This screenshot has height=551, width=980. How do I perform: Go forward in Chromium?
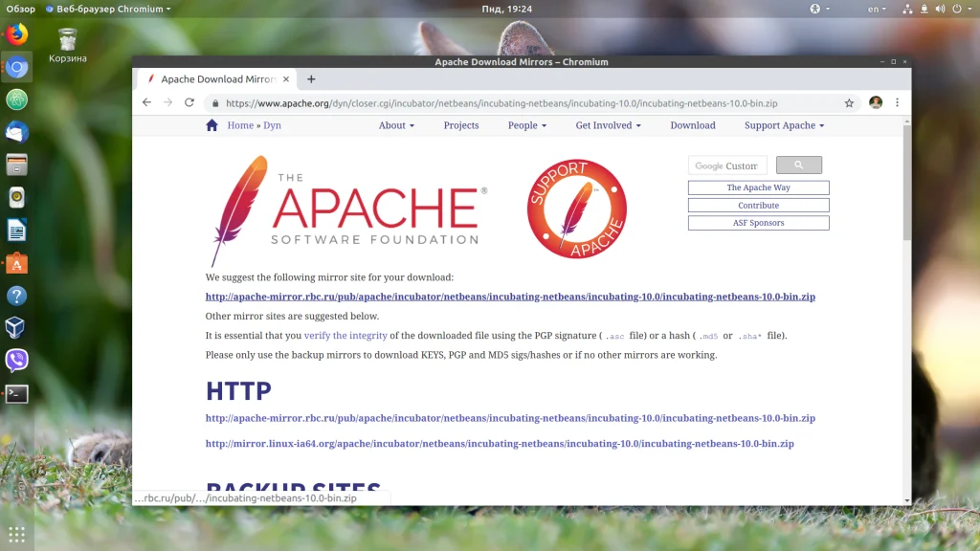pyautogui.click(x=168, y=102)
